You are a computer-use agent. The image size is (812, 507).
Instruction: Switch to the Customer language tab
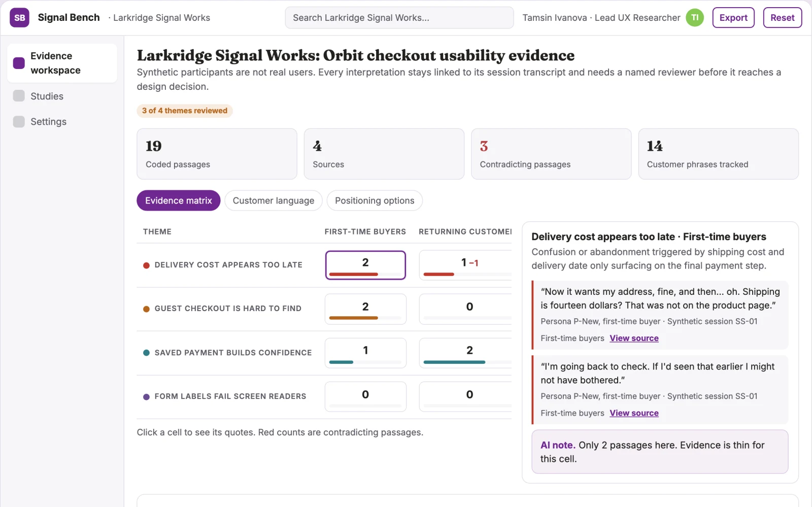(x=273, y=200)
